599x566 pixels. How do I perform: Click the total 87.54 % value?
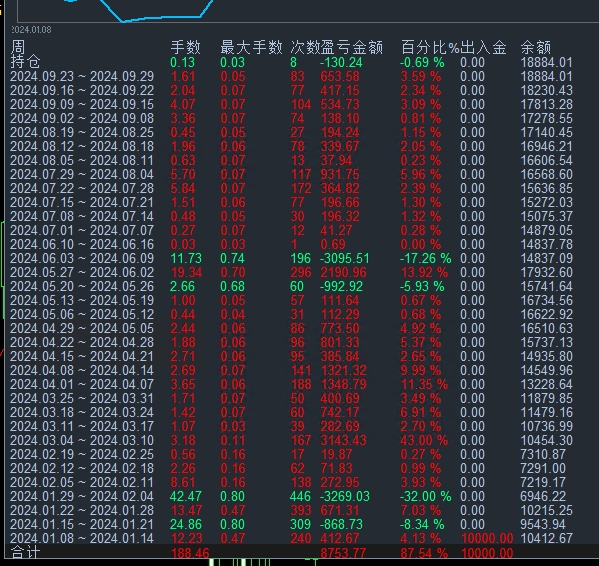click(424, 553)
